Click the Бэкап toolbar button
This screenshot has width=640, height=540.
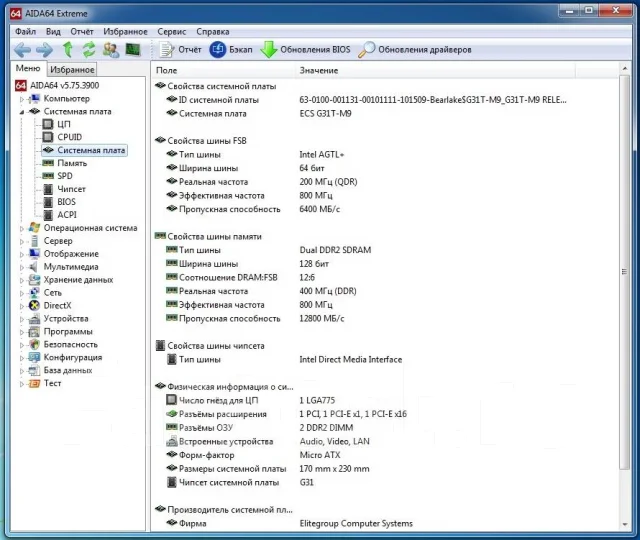(231, 49)
